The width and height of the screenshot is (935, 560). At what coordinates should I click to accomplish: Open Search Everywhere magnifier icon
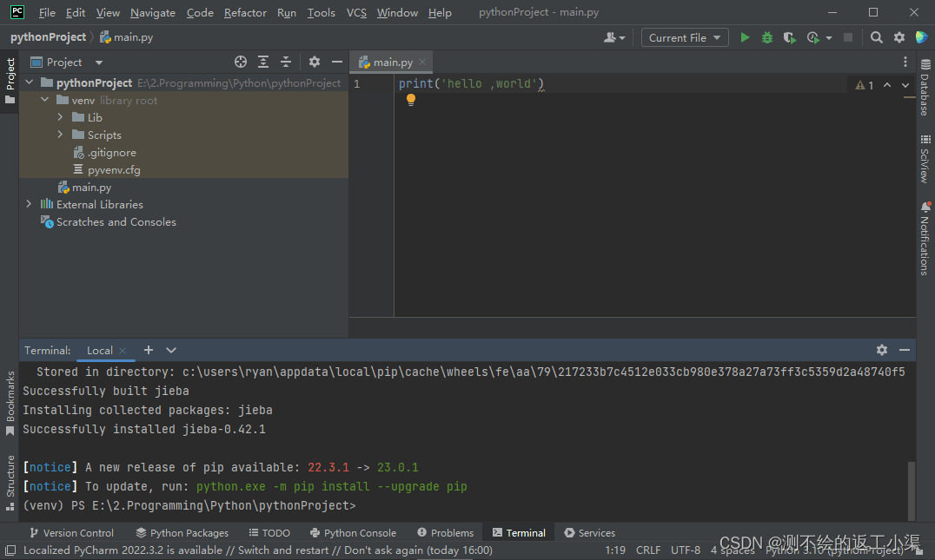click(x=876, y=37)
